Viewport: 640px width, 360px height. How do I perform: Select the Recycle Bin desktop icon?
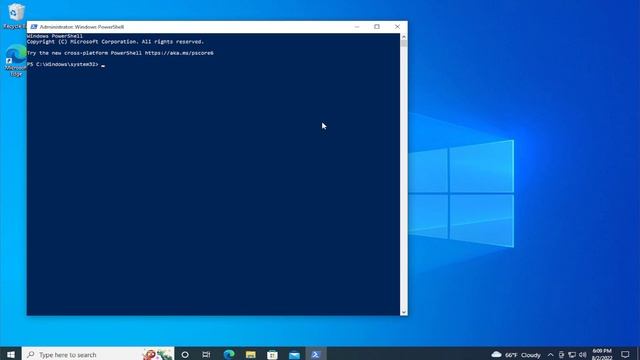pyautogui.click(x=15, y=16)
